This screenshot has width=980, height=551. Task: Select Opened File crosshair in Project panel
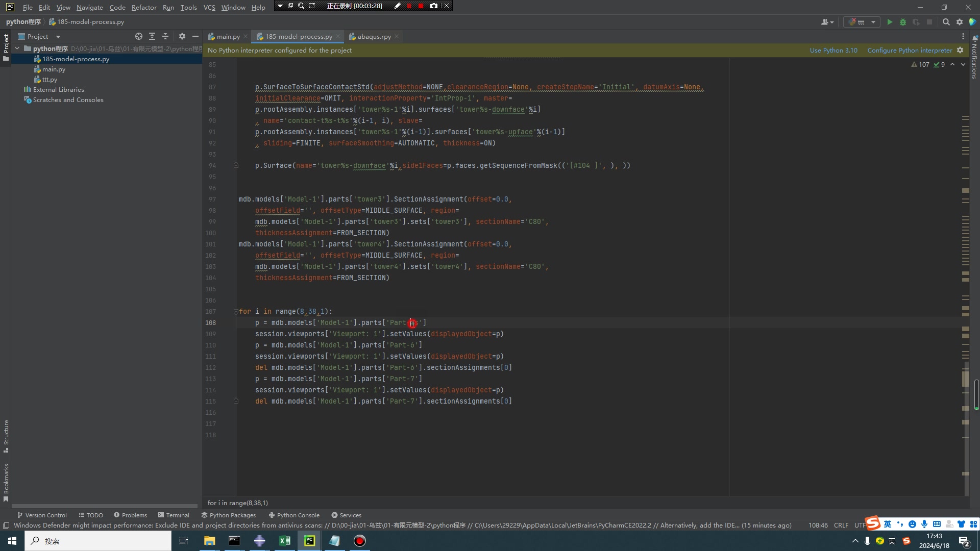138,36
